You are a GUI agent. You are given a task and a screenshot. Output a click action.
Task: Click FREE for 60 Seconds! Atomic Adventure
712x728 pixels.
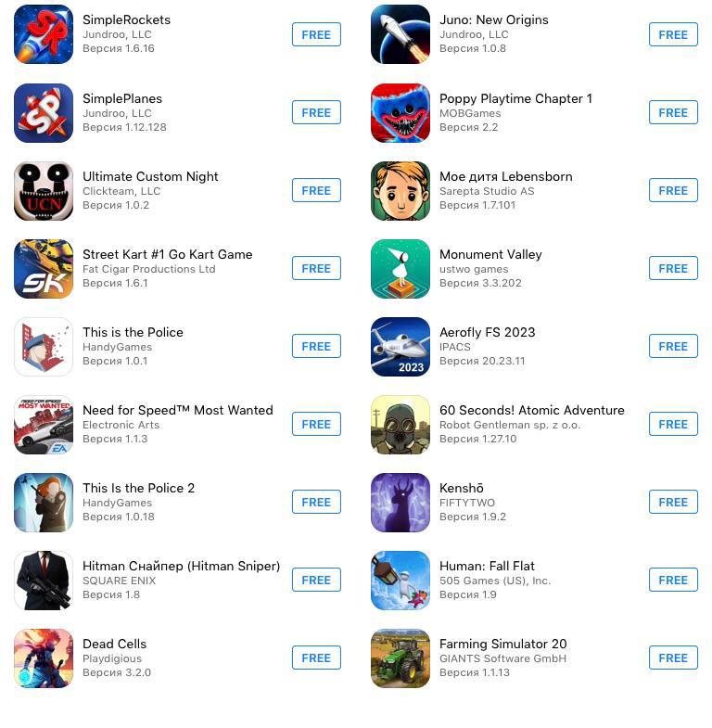673,424
